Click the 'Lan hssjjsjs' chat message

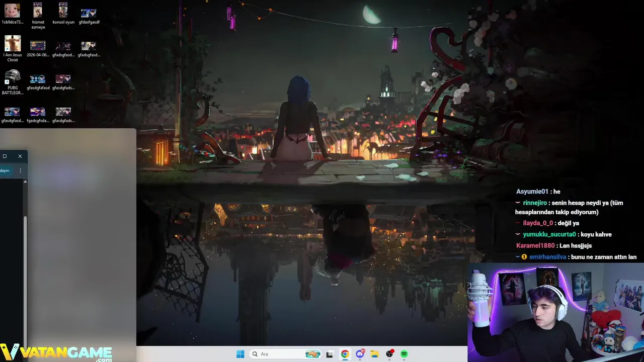[576, 245]
